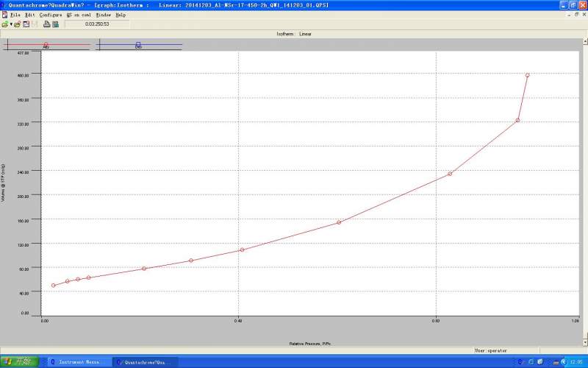Click the teal print-preview toolbar icon
Image resolution: width=588 pixels, height=368 pixels.
(56, 24)
